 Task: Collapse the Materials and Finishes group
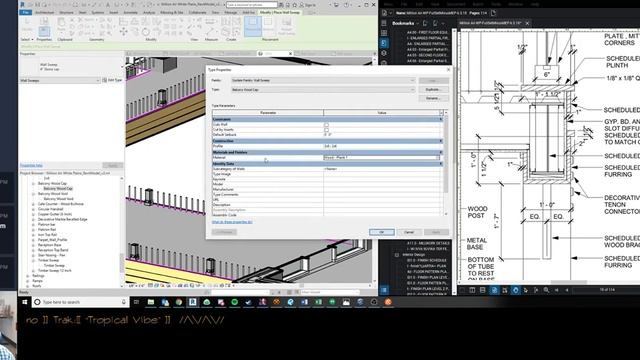[441, 152]
